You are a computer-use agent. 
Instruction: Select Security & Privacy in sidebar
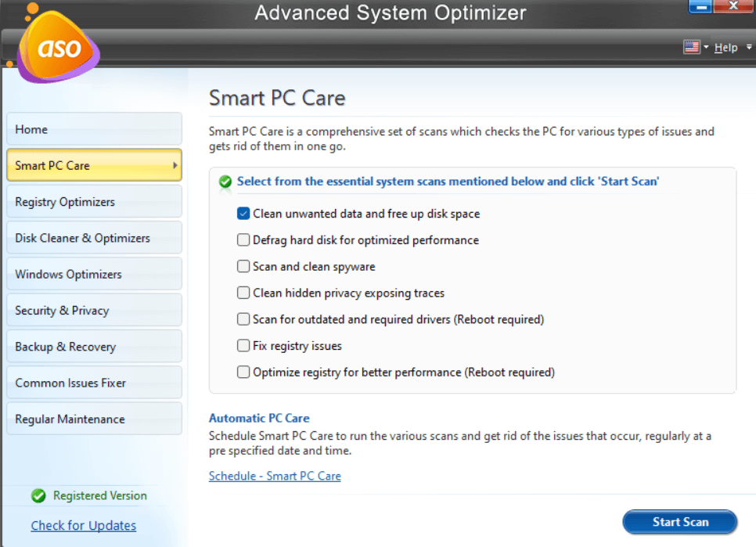click(x=94, y=311)
